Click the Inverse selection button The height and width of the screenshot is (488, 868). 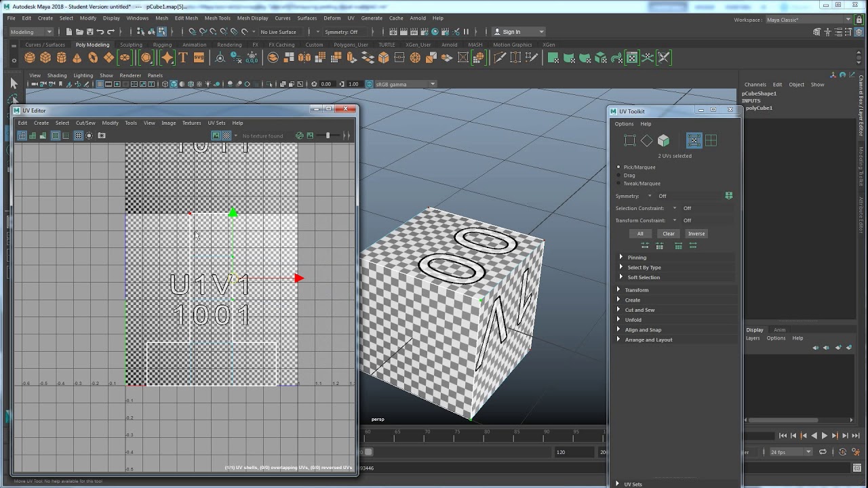click(x=696, y=233)
